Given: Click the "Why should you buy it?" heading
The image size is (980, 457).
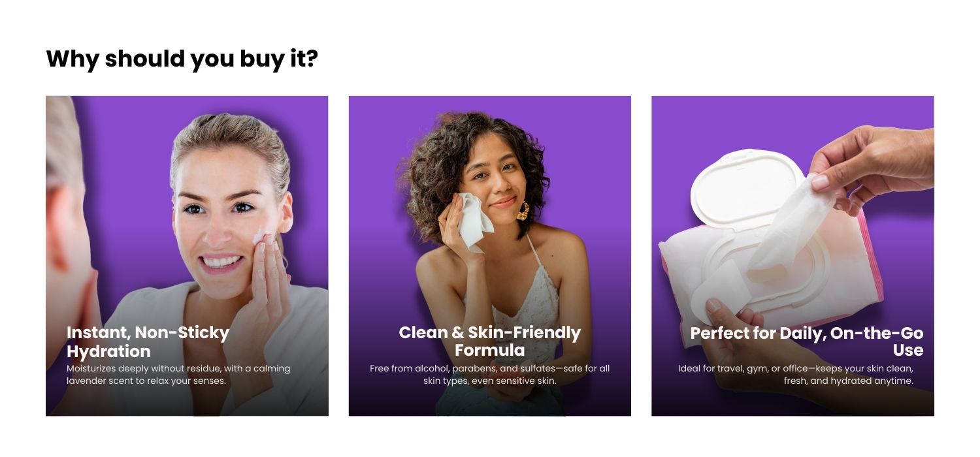Looking at the screenshot, I should tap(182, 59).
